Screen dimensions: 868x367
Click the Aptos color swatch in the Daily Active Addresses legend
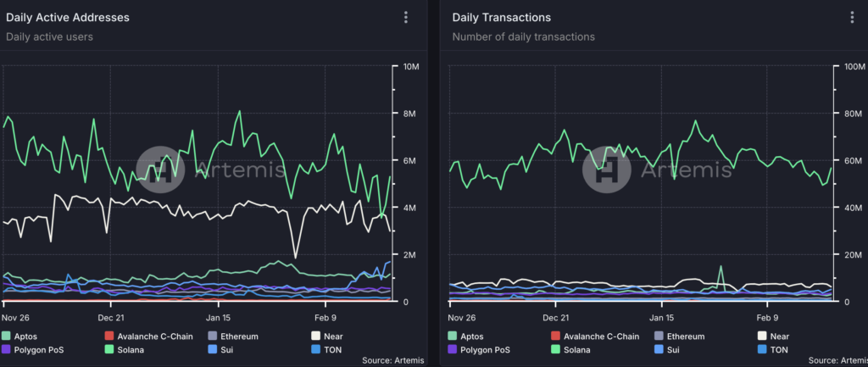7,336
